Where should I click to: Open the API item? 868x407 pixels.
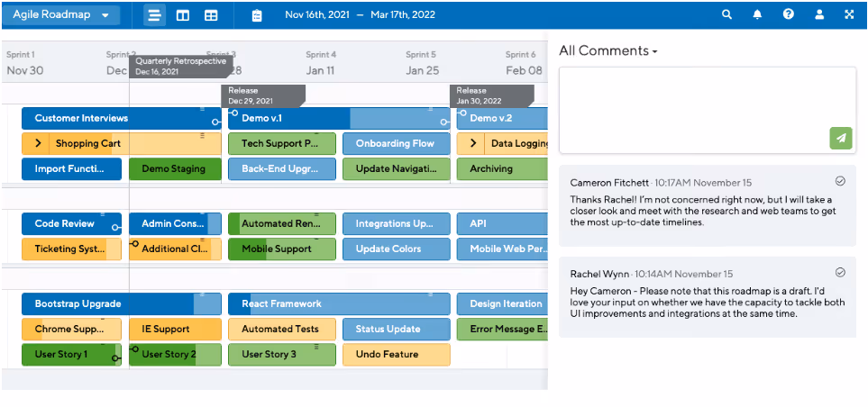point(502,223)
